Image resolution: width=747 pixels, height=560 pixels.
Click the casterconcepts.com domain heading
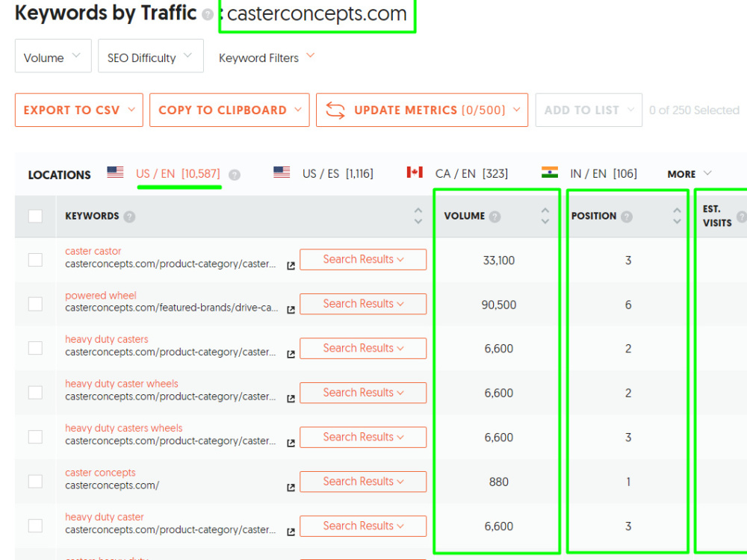click(x=317, y=13)
